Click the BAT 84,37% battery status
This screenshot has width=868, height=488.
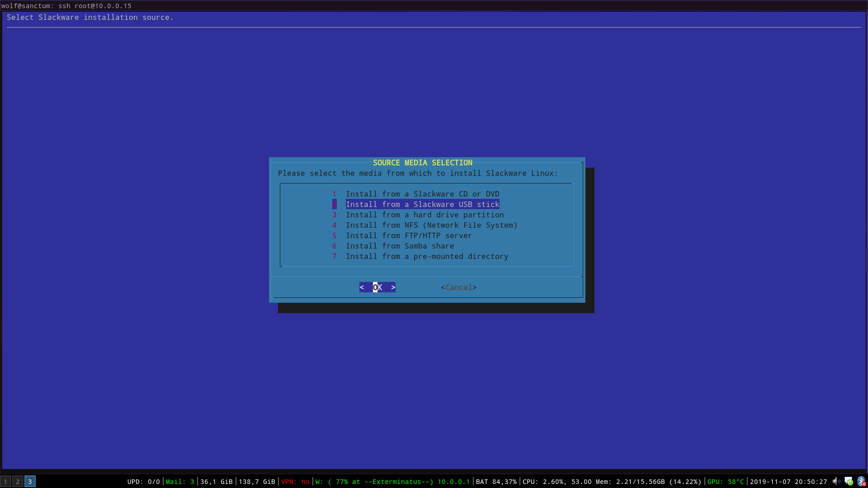click(496, 482)
